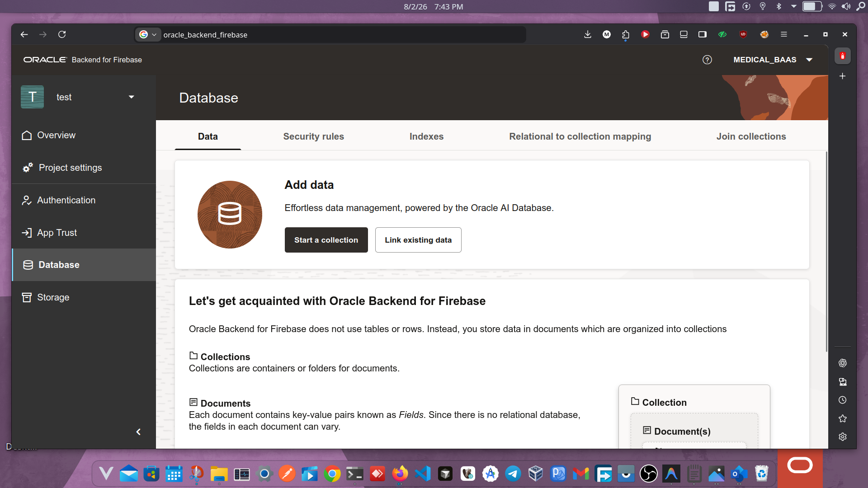This screenshot has width=868, height=488.
Task: Click the uBlock Origin shield icon
Action: click(743, 34)
